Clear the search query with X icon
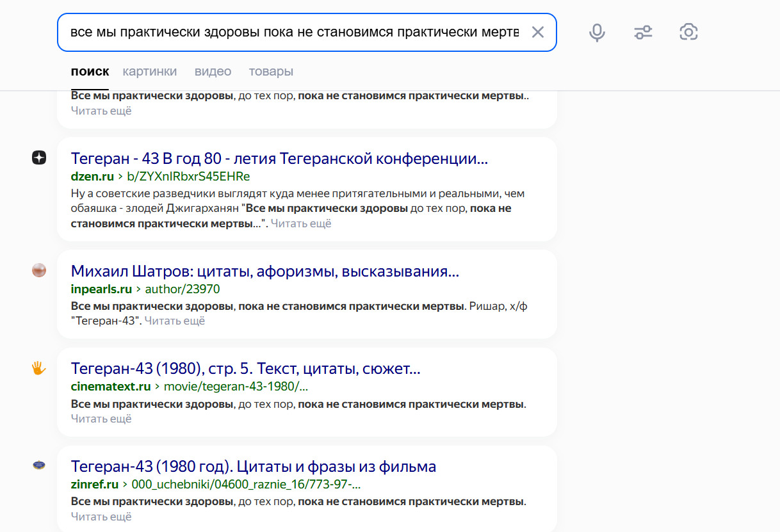 point(538,32)
